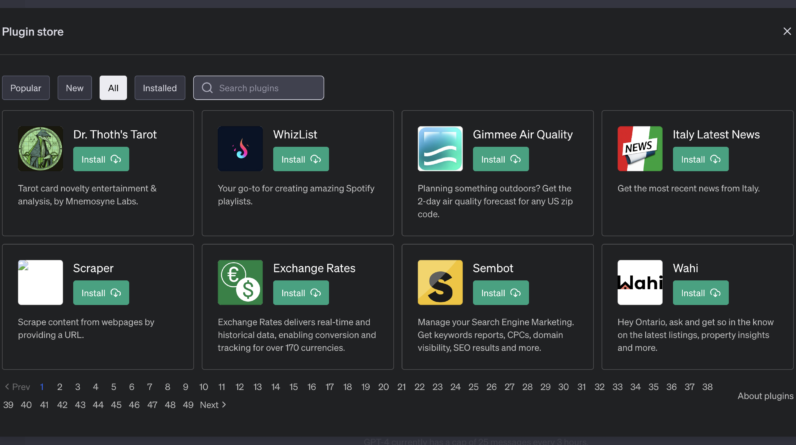Focus the Search plugins field
This screenshot has width=796, height=445.
click(x=258, y=88)
